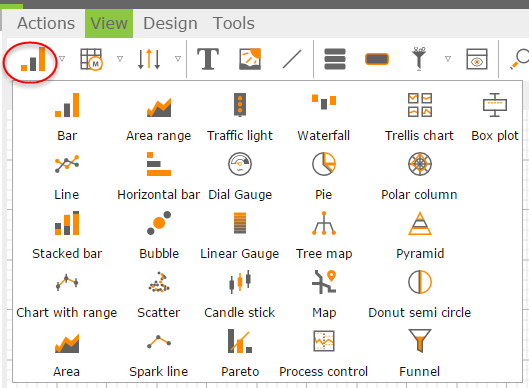Viewport: 529px width, 388px height.
Task: Choose the Tree map chart
Action: tap(324, 235)
